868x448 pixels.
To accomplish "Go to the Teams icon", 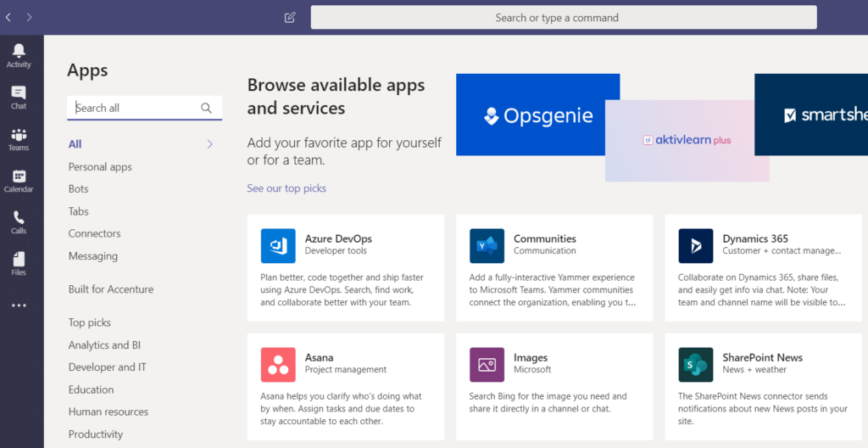I will 19,135.
